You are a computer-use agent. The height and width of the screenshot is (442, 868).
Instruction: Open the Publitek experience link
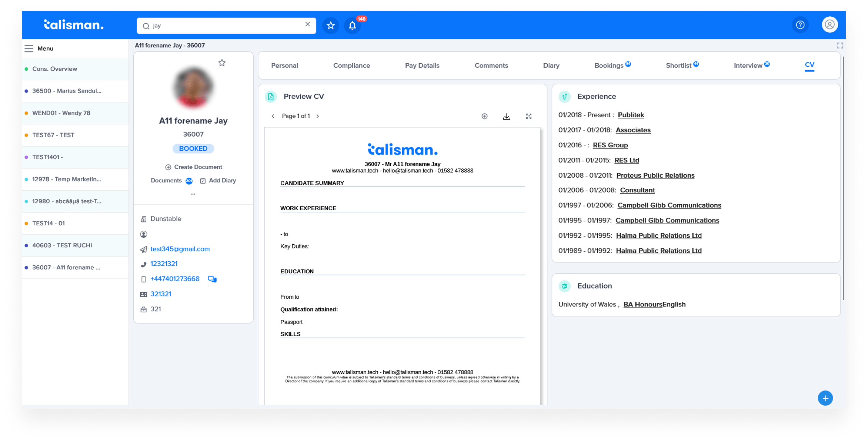click(x=631, y=115)
